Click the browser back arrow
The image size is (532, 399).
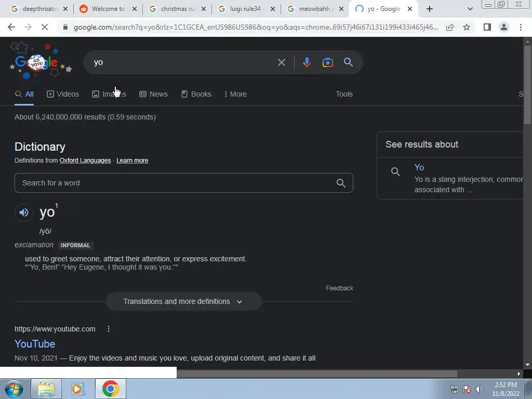[x=11, y=27]
